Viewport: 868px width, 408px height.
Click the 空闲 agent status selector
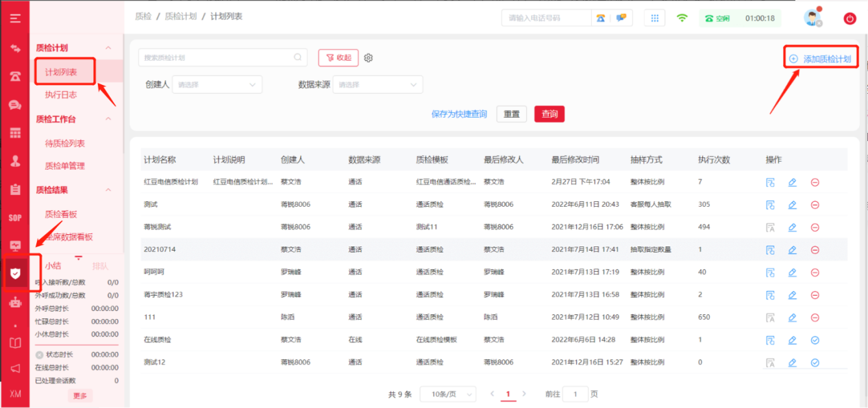point(717,18)
